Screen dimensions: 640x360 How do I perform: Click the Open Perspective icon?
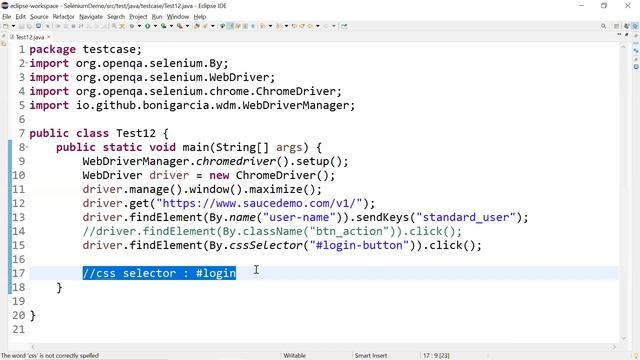click(x=616, y=26)
